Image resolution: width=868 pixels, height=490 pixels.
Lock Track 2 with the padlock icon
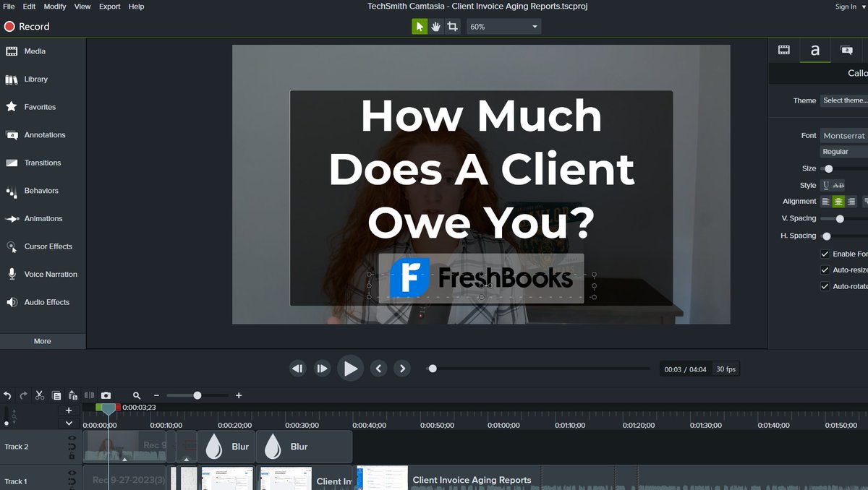click(72, 455)
